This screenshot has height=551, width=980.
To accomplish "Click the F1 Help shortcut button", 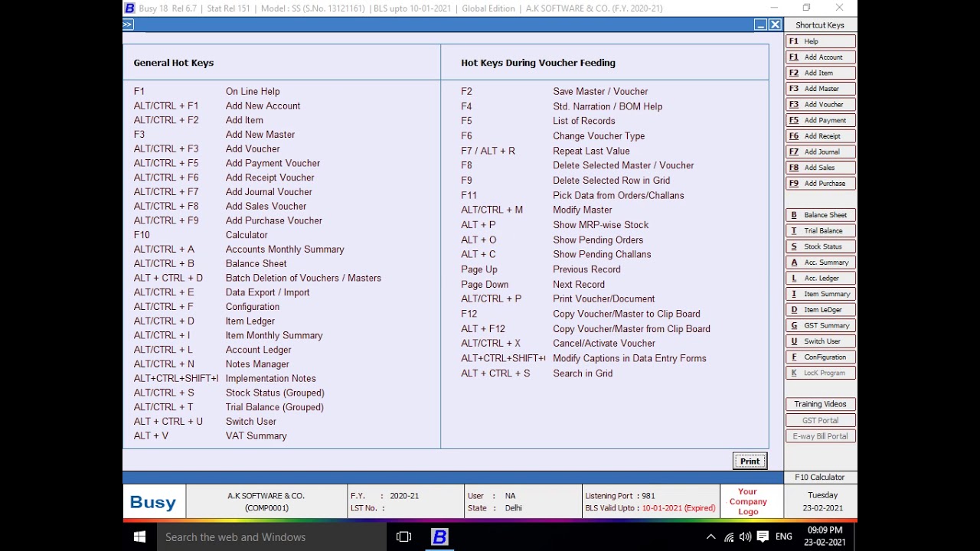I will [x=820, y=41].
